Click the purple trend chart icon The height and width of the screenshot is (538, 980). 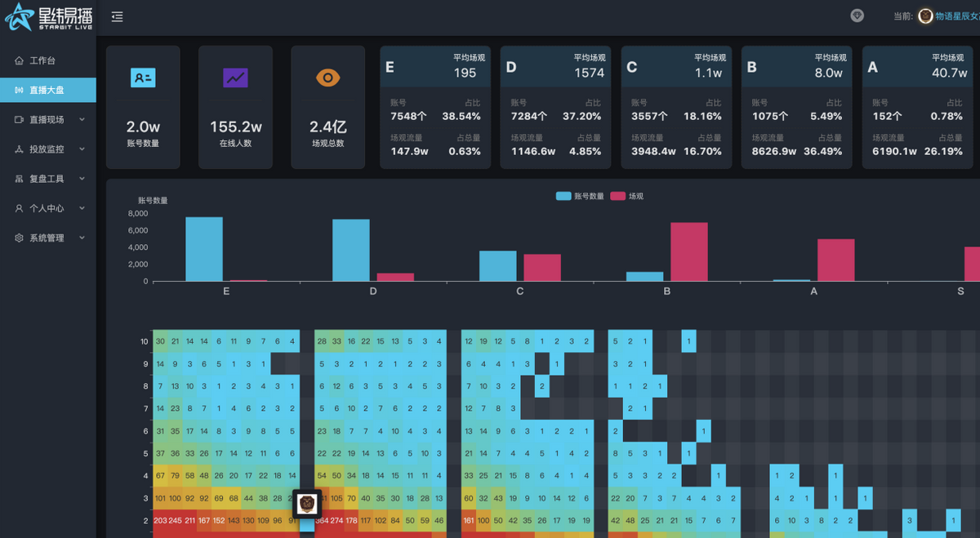pyautogui.click(x=235, y=78)
